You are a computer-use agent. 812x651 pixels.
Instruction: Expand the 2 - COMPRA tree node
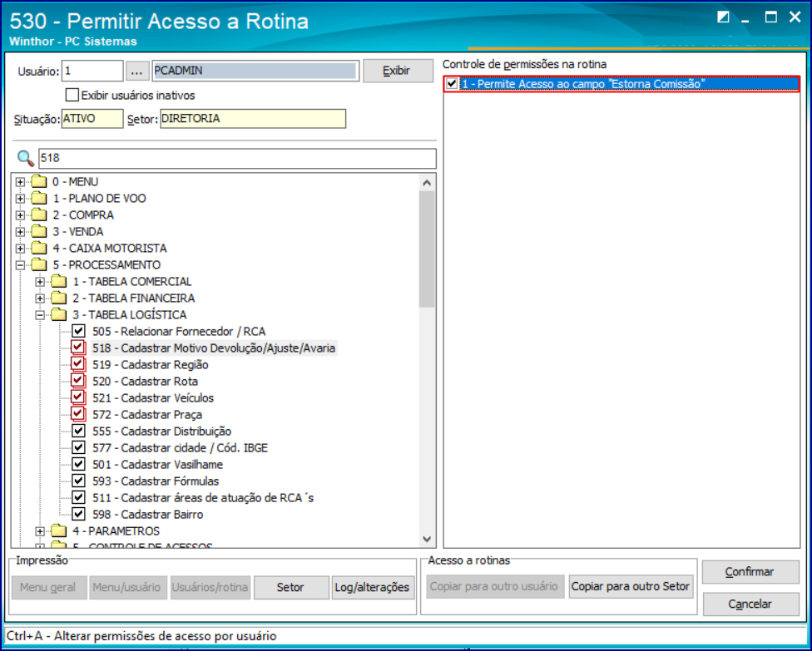[x=20, y=215]
